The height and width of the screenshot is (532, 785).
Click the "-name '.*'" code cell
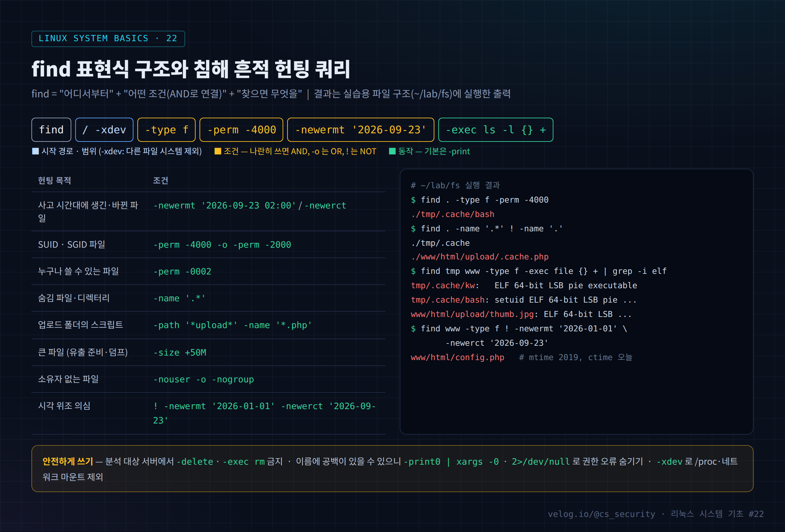[x=179, y=298]
